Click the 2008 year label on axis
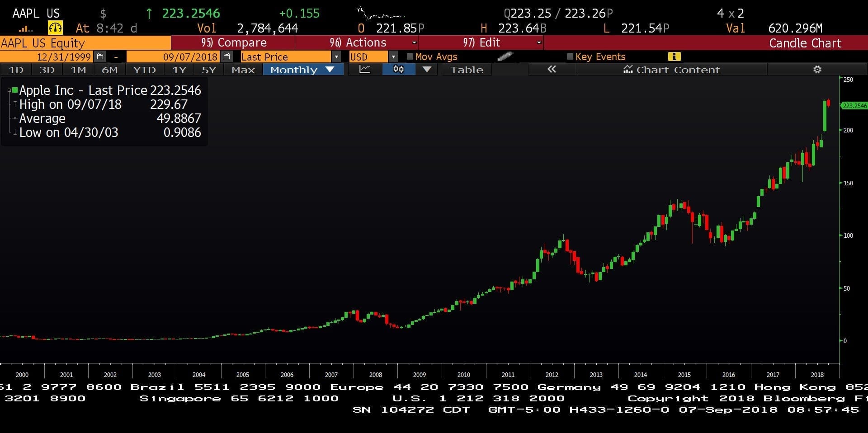The image size is (868, 433). 375,375
